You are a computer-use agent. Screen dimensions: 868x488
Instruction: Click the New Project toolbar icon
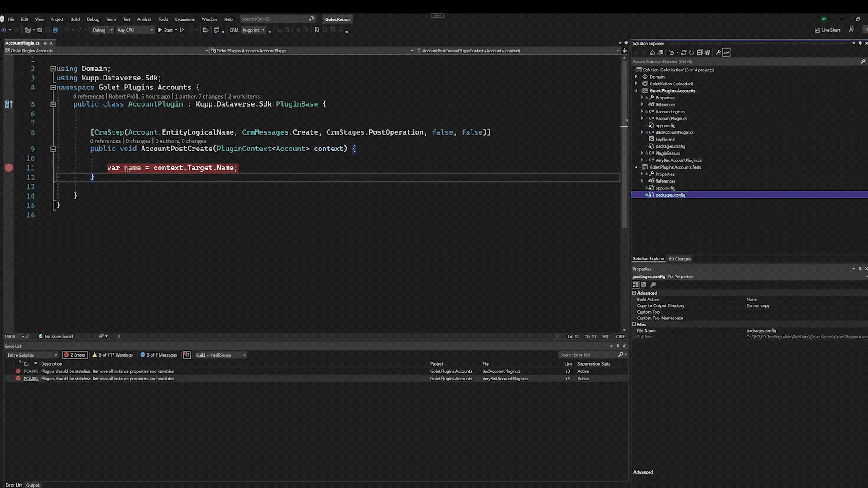pos(28,30)
